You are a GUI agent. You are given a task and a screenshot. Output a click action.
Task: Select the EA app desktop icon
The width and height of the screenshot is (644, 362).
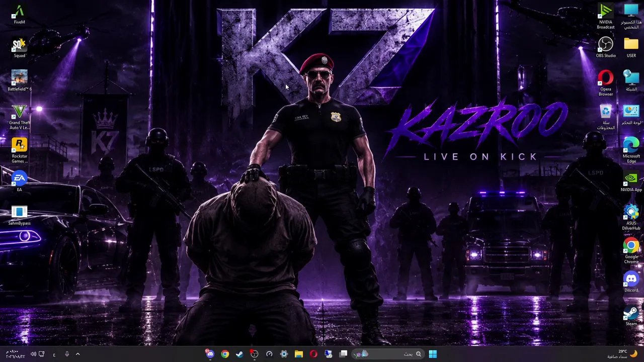pyautogui.click(x=19, y=182)
